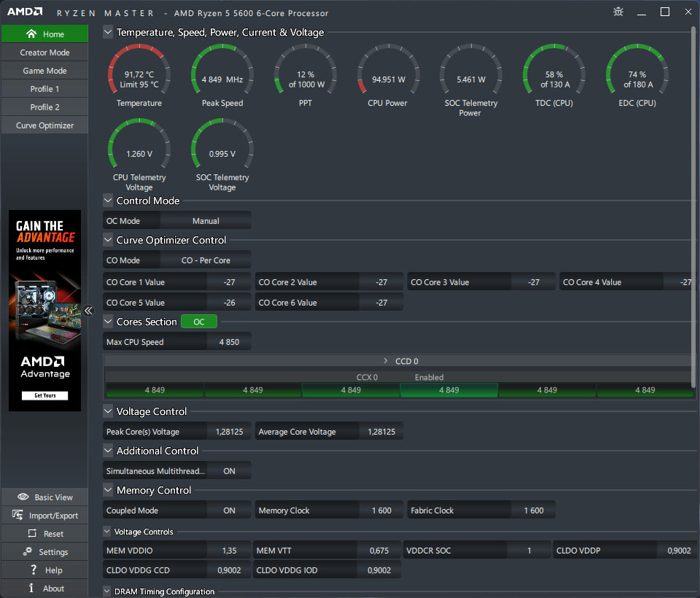700x598 pixels.
Task: Open Profile 1
Action: (44, 89)
